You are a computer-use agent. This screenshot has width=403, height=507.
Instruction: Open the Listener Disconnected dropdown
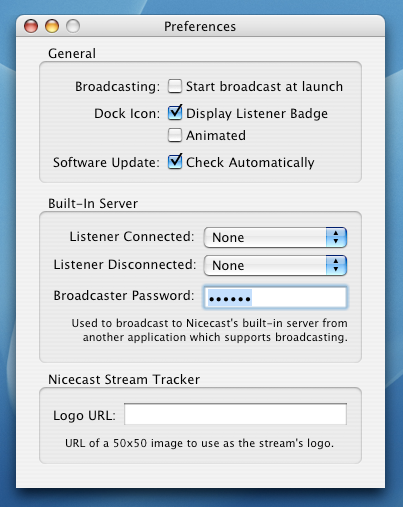pos(275,265)
